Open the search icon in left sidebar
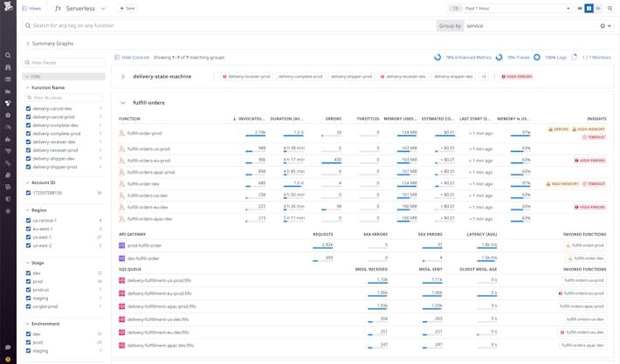The width and height of the screenshot is (620, 364). tap(8, 55)
